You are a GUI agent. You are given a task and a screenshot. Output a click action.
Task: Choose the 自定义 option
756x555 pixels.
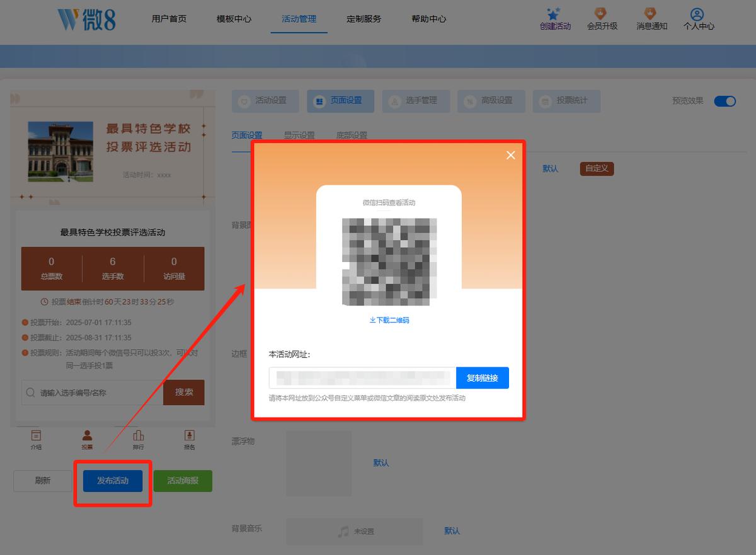click(x=597, y=169)
